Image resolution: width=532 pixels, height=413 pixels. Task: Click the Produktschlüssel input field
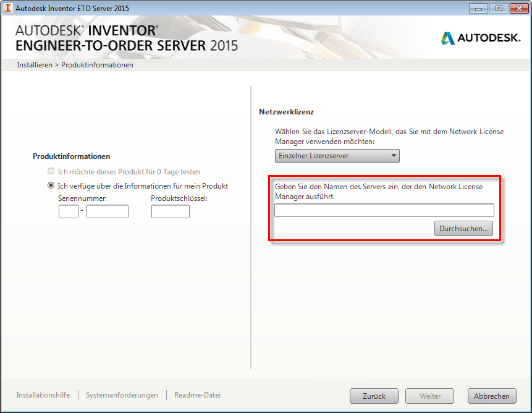pyautogui.click(x=171, y=211)
